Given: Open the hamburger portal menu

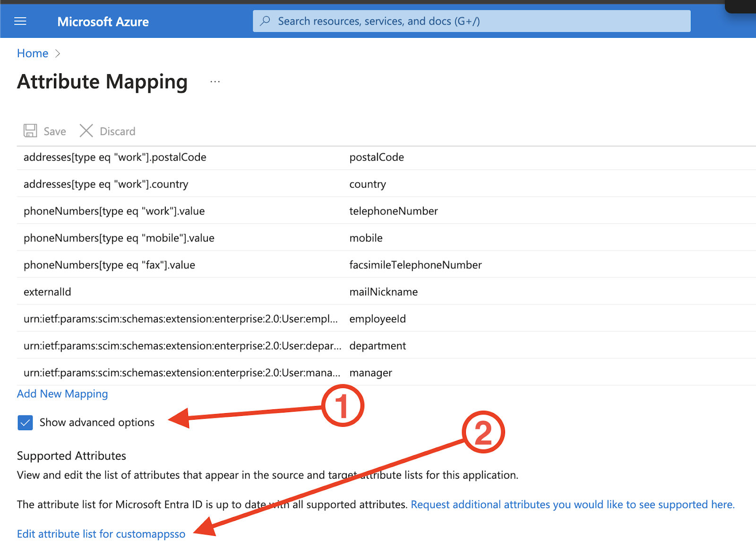Looking at the screenshot, I should pos(20,21).
